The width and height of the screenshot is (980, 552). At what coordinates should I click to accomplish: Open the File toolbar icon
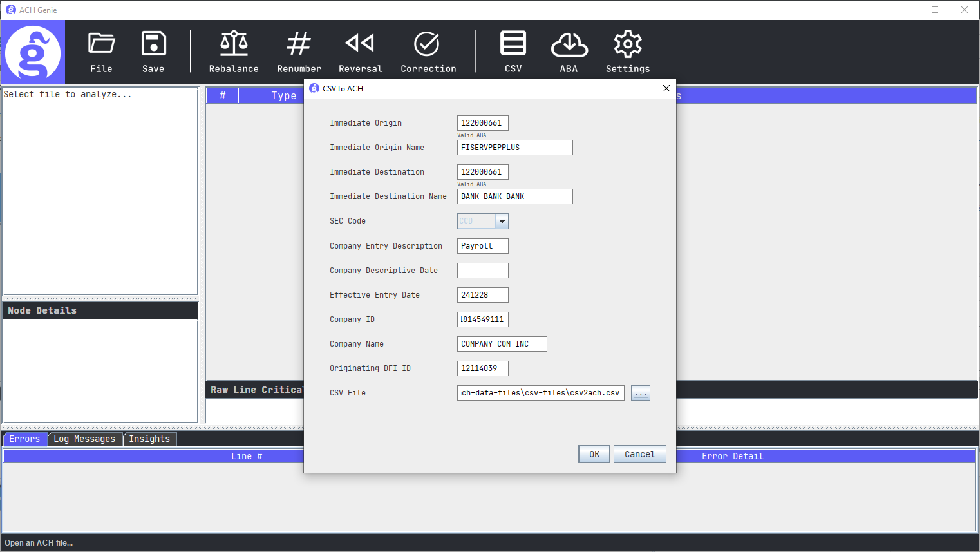pos(101,44)
